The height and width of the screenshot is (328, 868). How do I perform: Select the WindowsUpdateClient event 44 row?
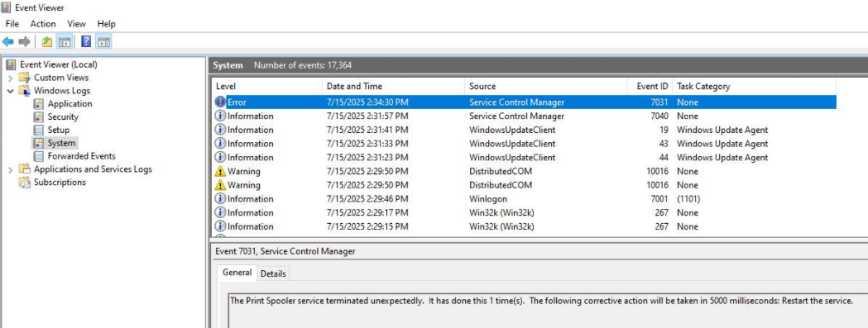pyautogui.click(x=525, y=158)
